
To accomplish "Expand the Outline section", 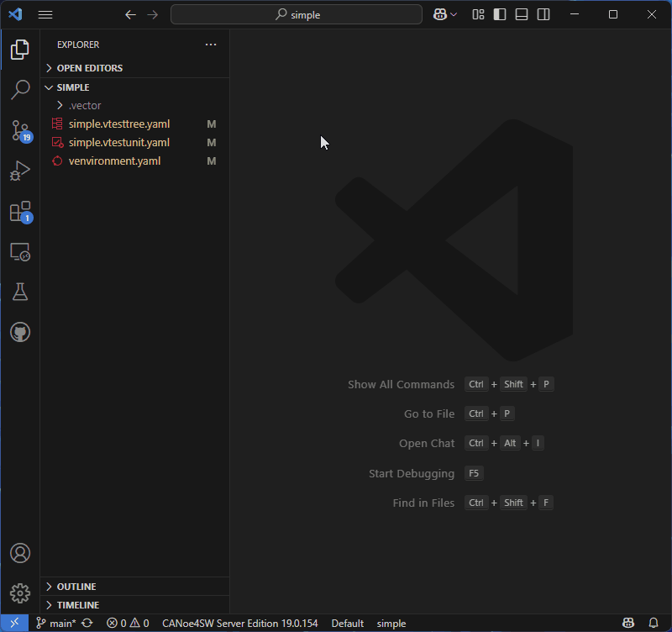I will click(x=135, y=587).
